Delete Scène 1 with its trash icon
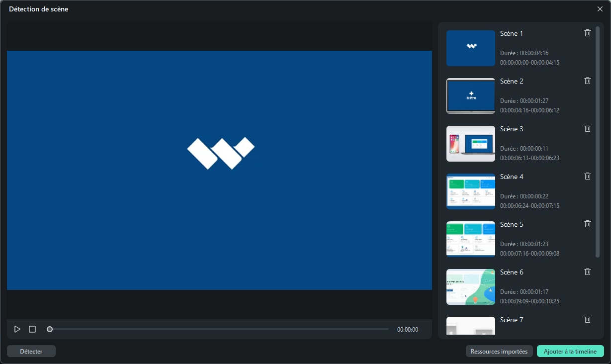This screenshot has height=364, width=611. click(587, 33)
